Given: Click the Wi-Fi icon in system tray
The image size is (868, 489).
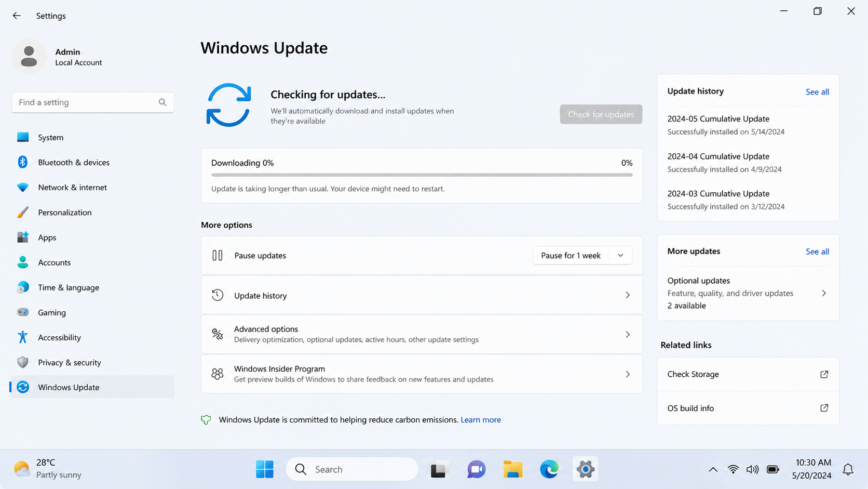Looking at the screenshot, I should (733, 469).
